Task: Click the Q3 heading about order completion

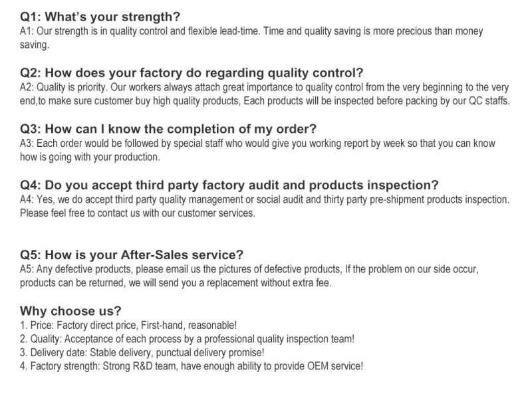Action: coord(168,129)
